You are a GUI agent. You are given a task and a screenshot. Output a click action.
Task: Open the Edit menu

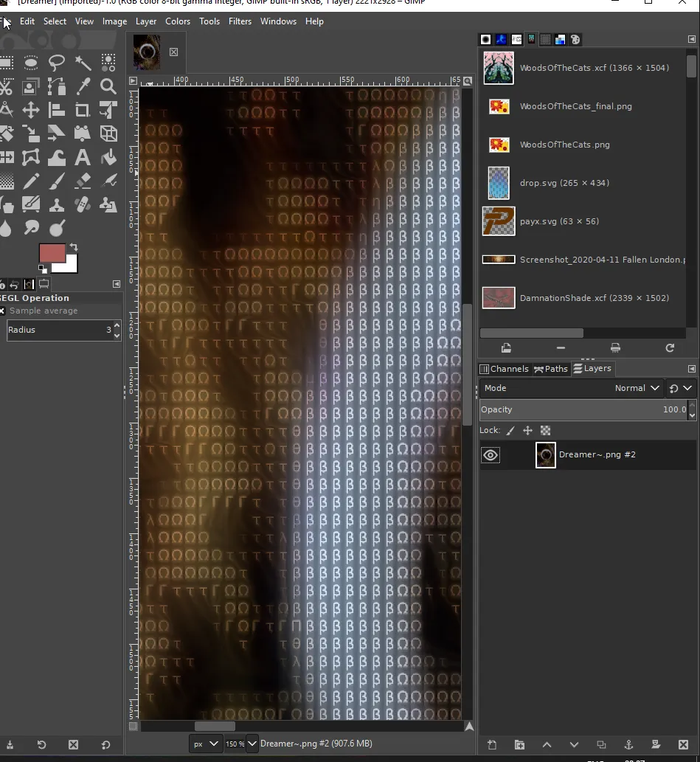point(27,21)
